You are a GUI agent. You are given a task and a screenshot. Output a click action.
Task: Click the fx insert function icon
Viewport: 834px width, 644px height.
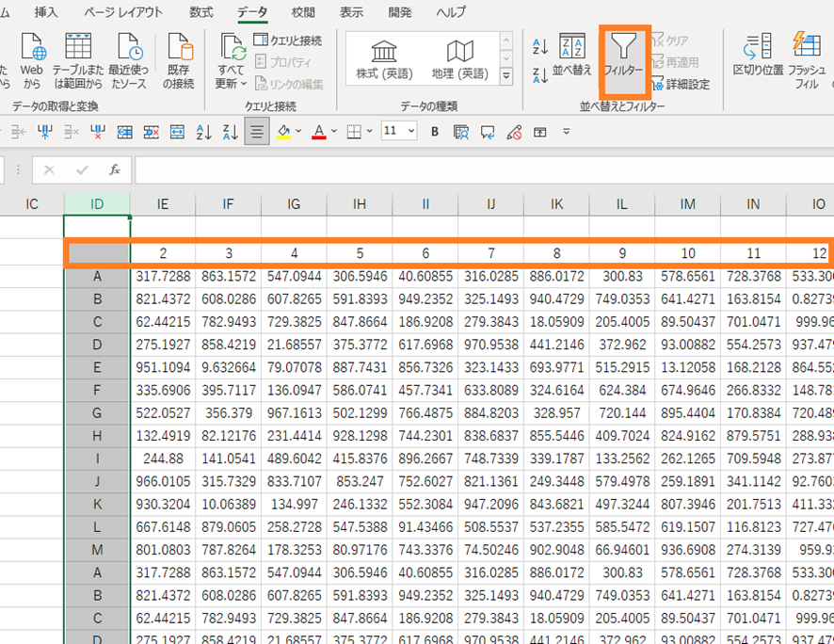coord(115,170)
